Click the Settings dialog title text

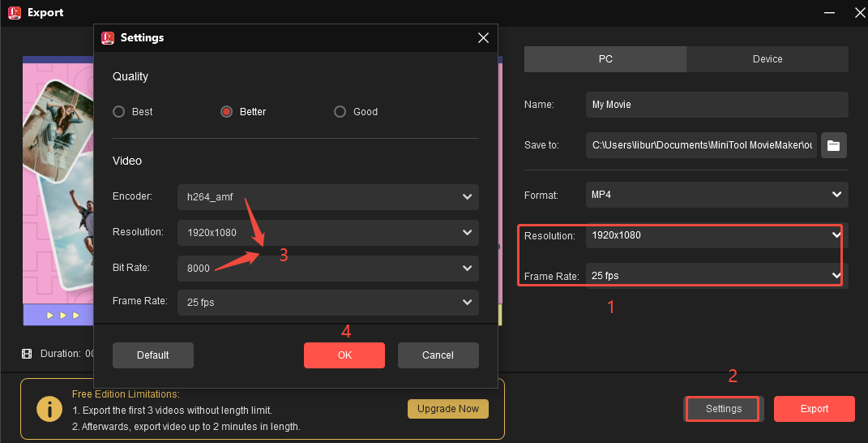coord(143,37)
